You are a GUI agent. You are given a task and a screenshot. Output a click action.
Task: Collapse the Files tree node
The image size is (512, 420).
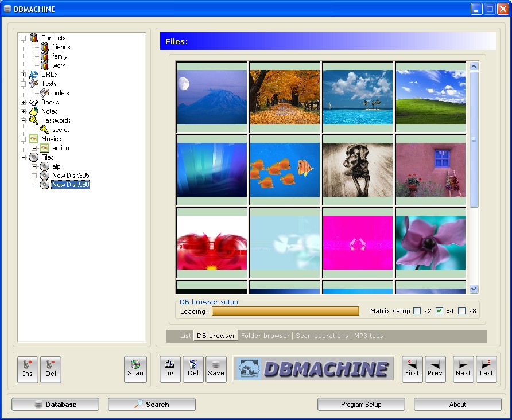[x=23, y=157]
